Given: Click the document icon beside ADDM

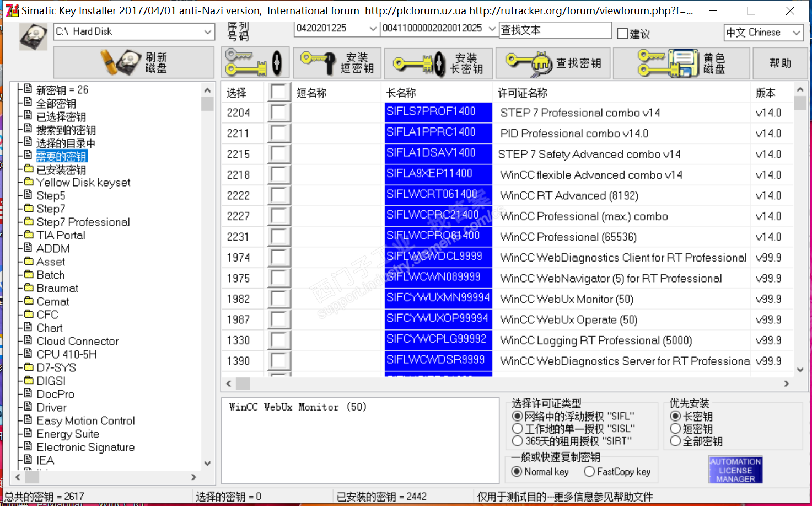Looking at the screenshot, I should pos(29,248).
